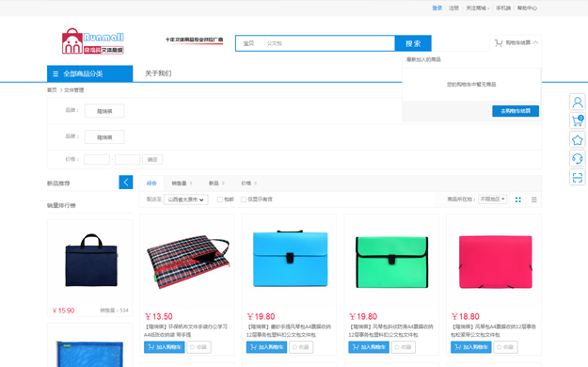Collapse the left panel with blue arrow
588x367 pixels.
(126, 183)
